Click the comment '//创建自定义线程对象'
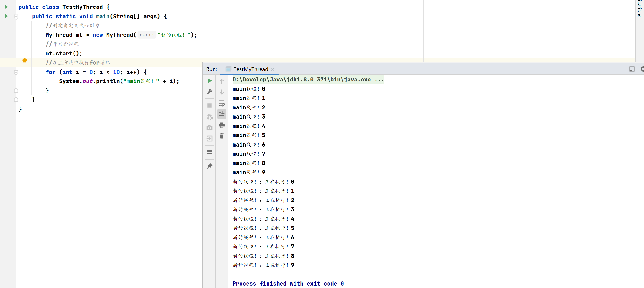This screenshot has height=288, width=644. tap(73, 26)
